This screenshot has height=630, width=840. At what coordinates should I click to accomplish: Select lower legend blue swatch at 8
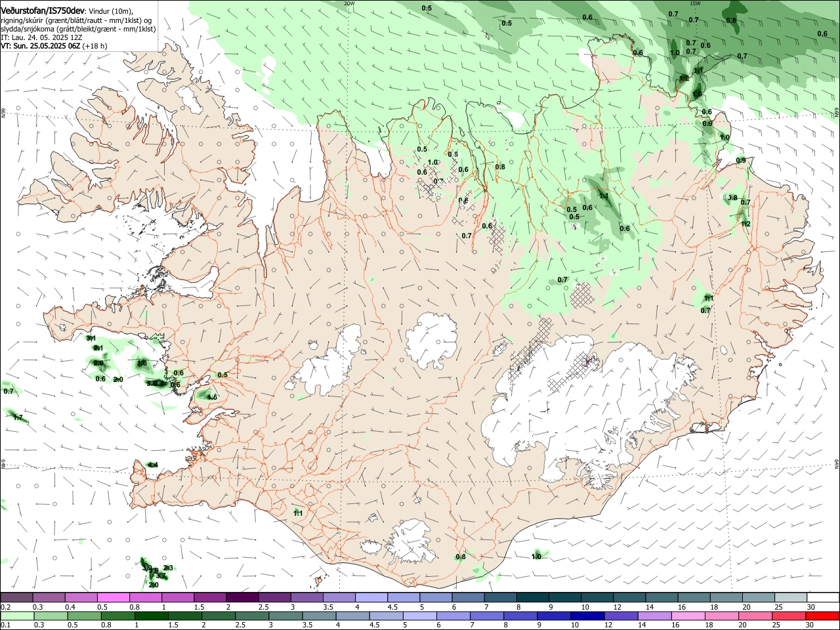[x=520, y=616]
